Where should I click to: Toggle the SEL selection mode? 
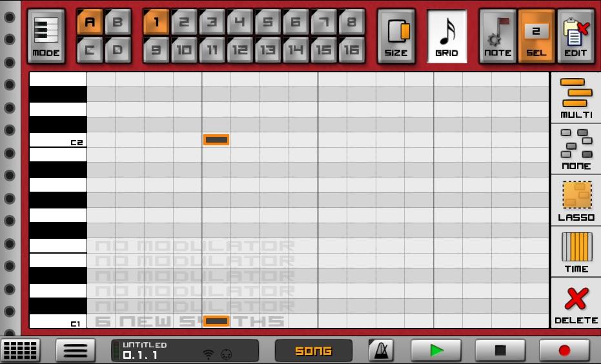[536, 36]
